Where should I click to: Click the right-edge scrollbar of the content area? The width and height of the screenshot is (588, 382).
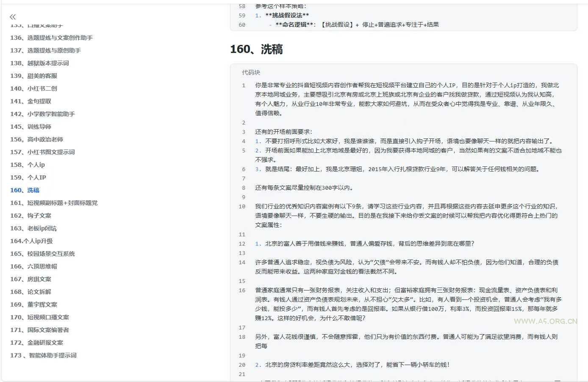[585, 191]
